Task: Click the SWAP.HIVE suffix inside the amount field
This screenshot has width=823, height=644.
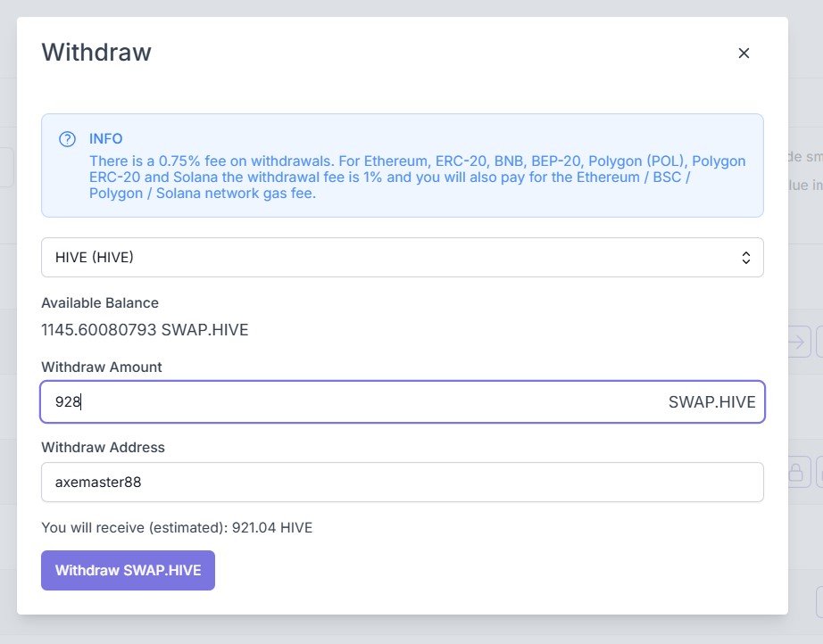Action: click(x=711, y=402)
